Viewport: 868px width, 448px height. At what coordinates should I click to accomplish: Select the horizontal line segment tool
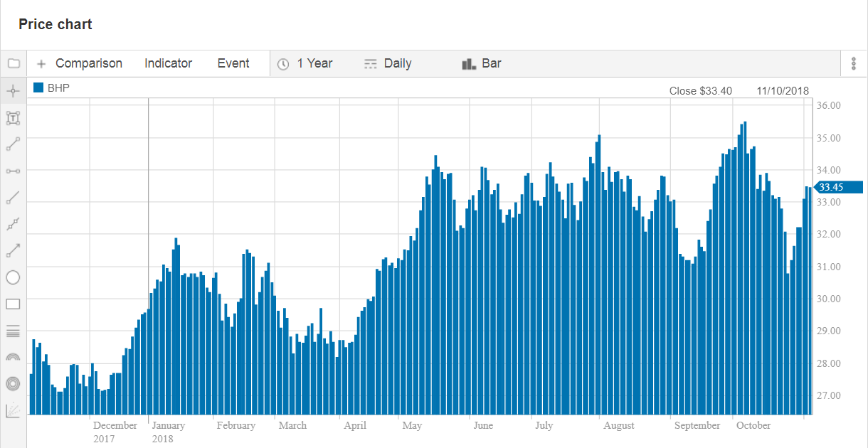(x=13, y=171)
